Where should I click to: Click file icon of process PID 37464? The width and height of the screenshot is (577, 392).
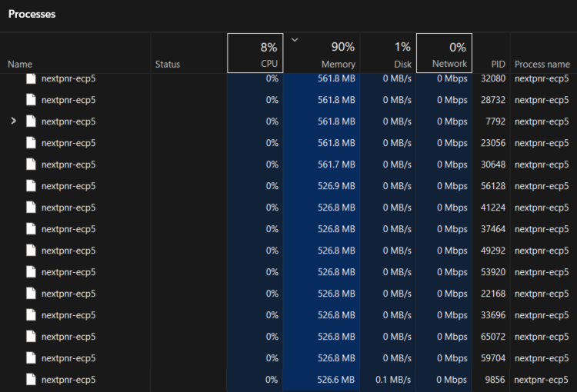(32, 229)
